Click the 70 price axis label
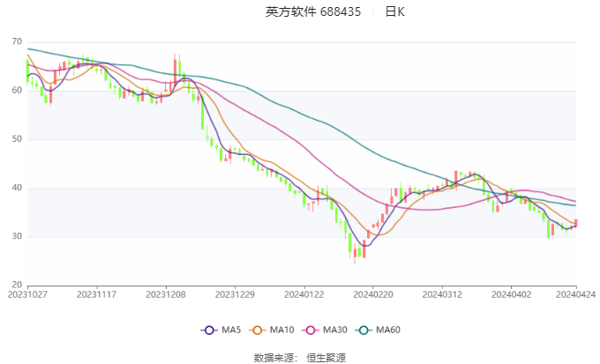Image resolution: width=600 pixels, height=364 pixels. pyautogui.click(x=17, y=41)
